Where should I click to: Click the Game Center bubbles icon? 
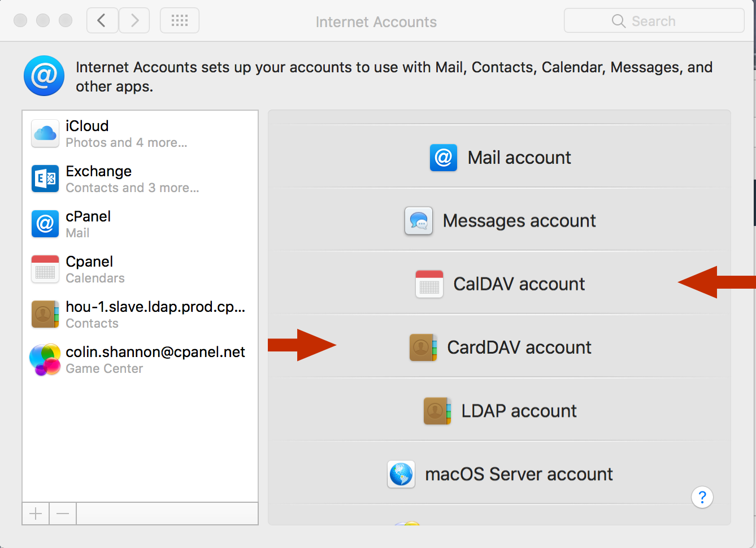pyautogui.click(x=45, y=359)
